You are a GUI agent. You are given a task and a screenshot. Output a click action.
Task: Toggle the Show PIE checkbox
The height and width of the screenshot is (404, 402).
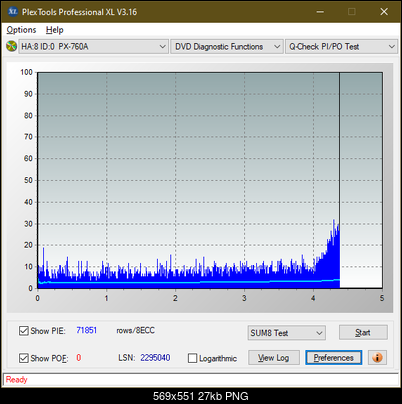(24, 331)
